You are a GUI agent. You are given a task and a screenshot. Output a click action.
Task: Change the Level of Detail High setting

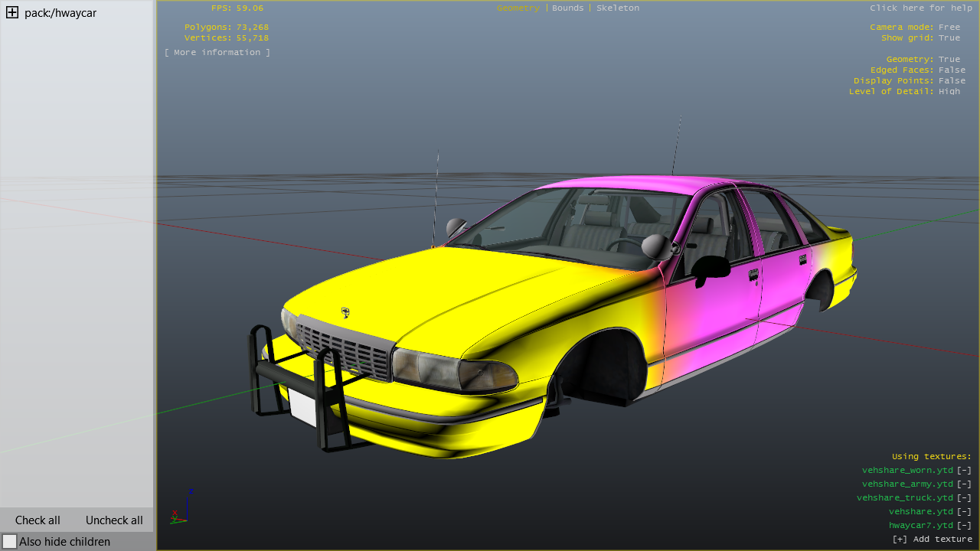[949, 92]
